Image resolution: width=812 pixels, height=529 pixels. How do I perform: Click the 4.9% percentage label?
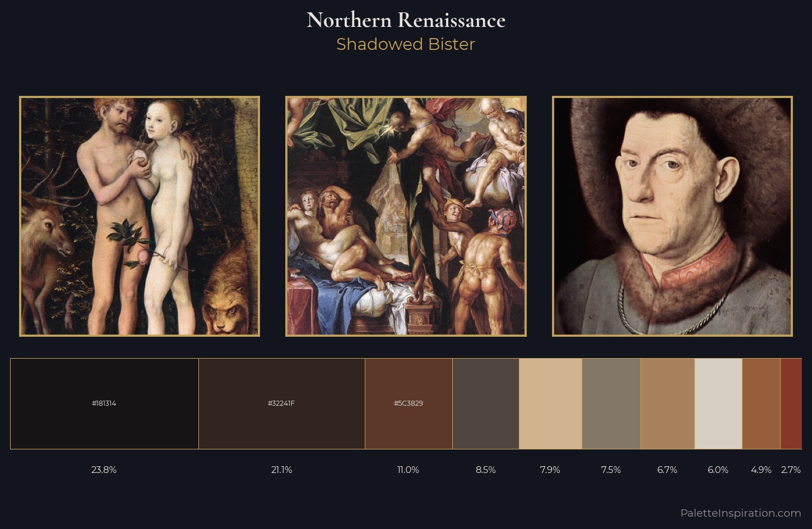[x=761, y=470]
